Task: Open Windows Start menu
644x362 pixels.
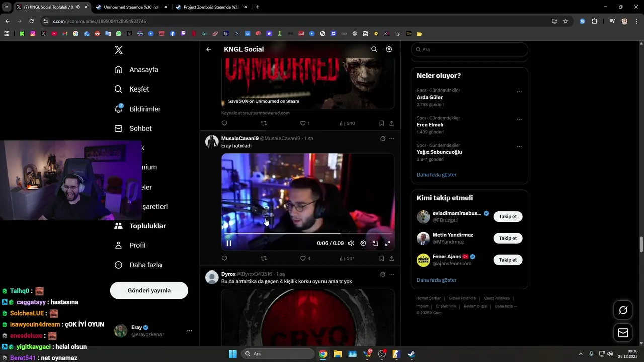Action: click(233, 354)
